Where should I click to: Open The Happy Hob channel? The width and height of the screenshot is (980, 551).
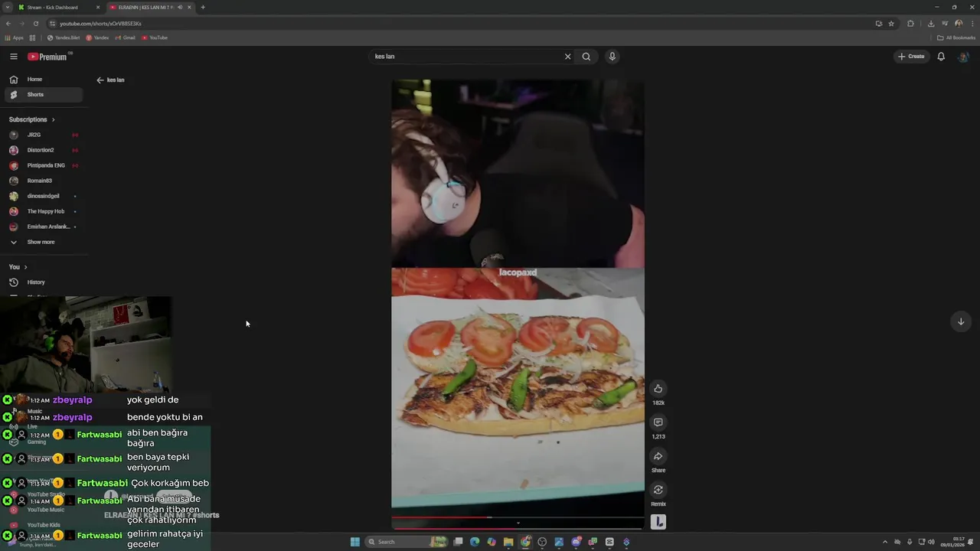[x=44, y=211]
